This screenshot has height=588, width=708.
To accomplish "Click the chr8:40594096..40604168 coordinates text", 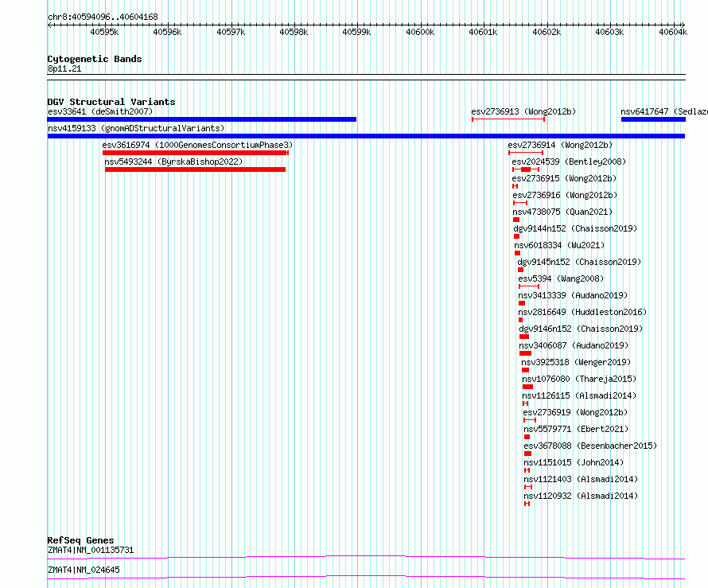I will pos(103,17).
